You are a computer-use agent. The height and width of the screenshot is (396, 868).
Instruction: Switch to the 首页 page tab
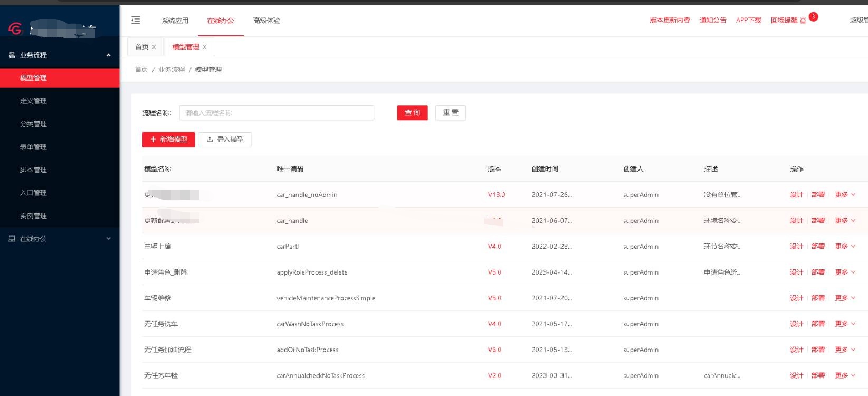[142, 47]
